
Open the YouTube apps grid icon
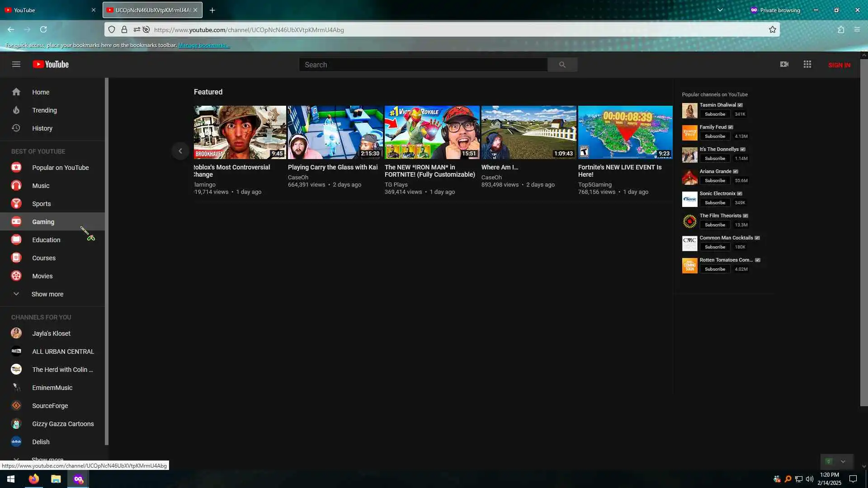807,65
